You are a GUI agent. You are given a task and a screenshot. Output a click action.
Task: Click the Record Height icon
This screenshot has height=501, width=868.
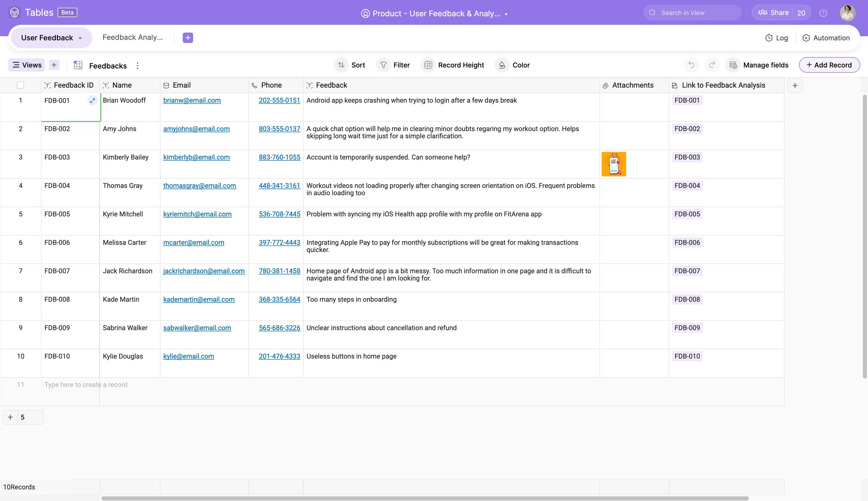[x=428, y=65]
